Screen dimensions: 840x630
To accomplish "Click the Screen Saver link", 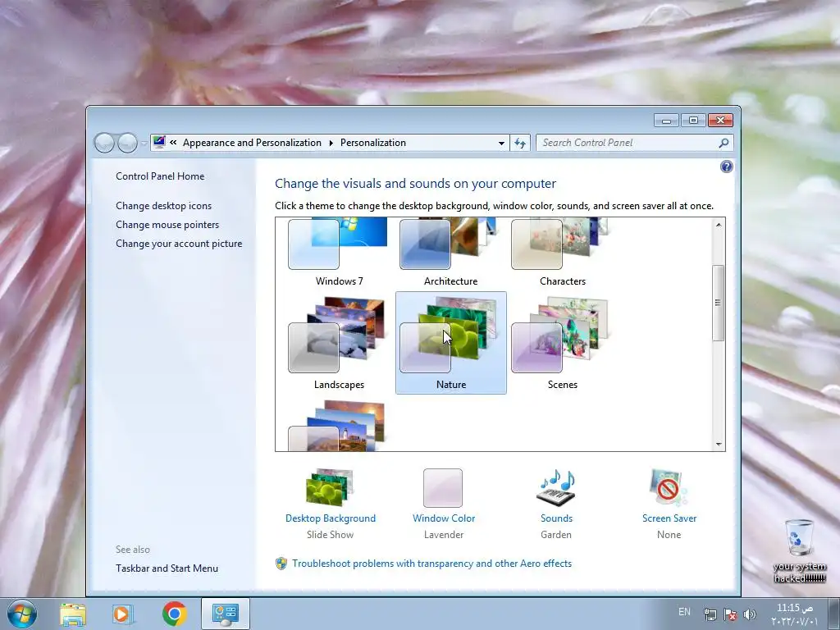I will click(x=669, y=518).
